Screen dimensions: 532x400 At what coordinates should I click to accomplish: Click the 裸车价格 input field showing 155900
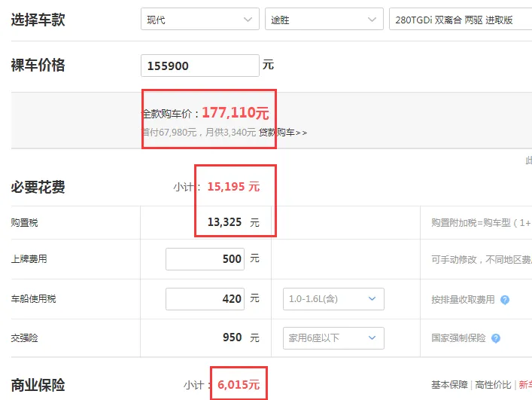click(x=200, y=66)
